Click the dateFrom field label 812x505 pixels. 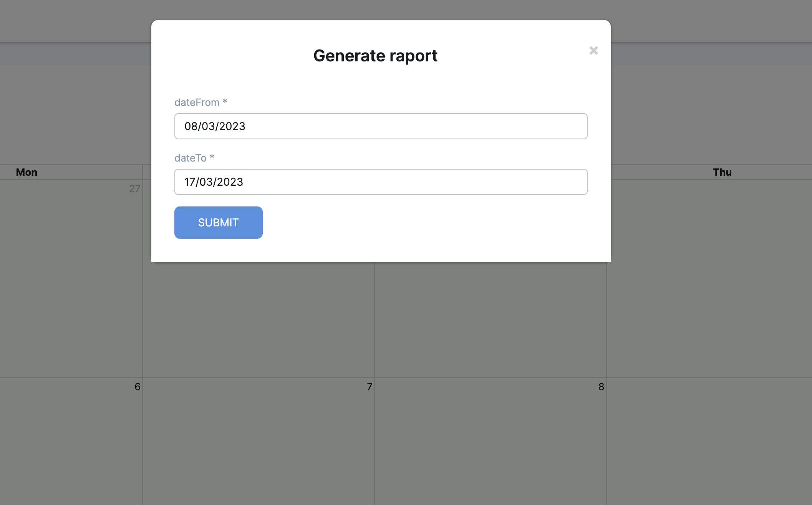tap(197, 102)
